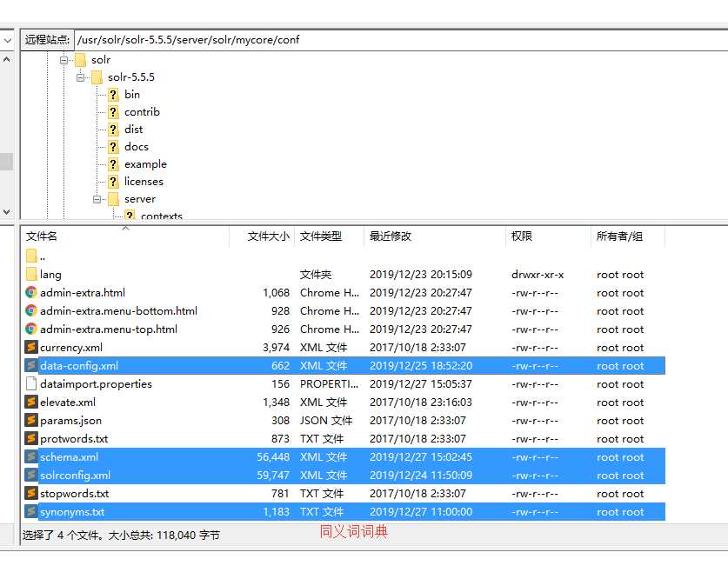Select file name data-config.xml
Image resolution: width=728 pixels, height=579 pixels.
[79, 366]
